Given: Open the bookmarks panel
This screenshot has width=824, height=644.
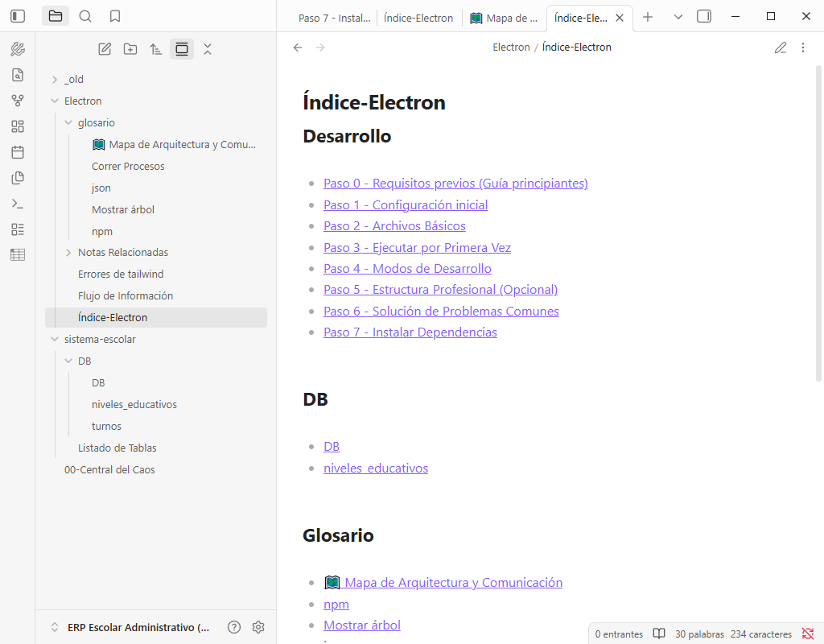Looking at the screenshot, I should point(115,16).
